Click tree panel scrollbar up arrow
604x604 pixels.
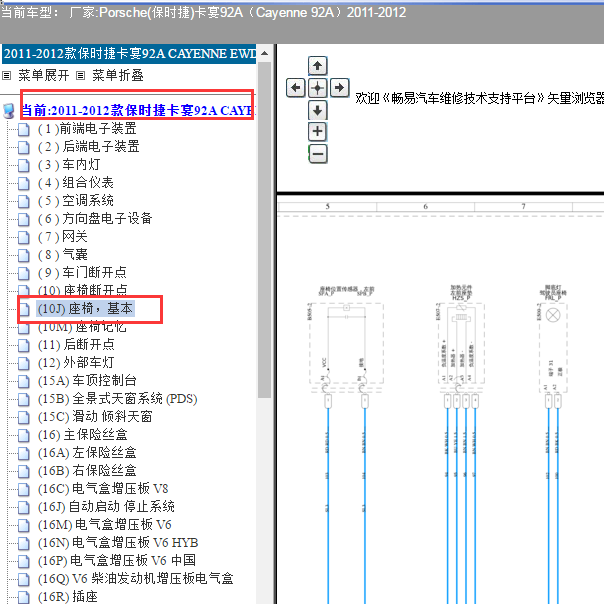coord(265,53)
